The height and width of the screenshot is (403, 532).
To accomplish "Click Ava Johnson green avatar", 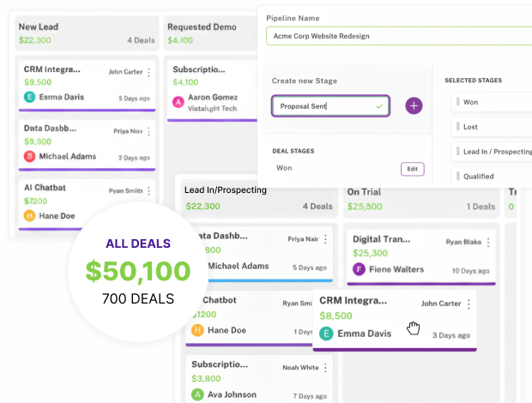I will click(x=197, y=394).
